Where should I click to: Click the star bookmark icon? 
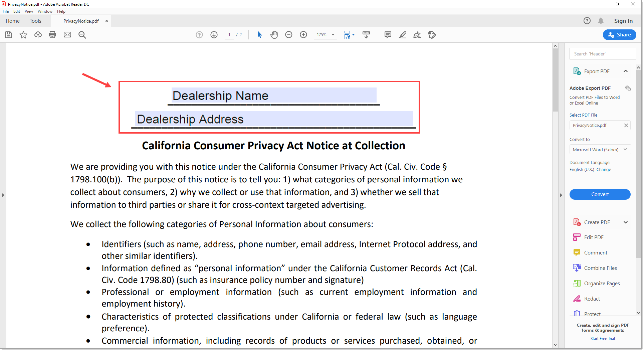(23, 35)
